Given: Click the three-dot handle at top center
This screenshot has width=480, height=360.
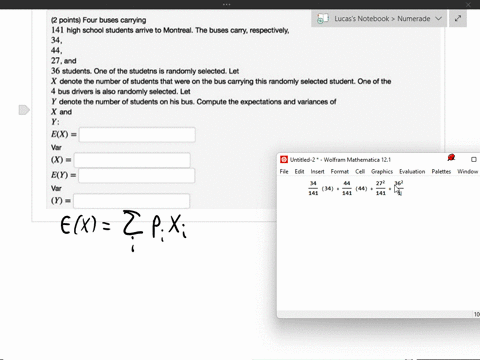Looking at the screenshot, I should click(x=227, y=4).
